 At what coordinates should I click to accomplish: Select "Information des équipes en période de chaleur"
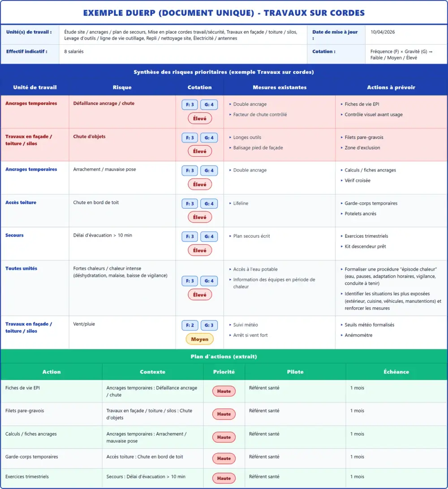tap(274, 283)
